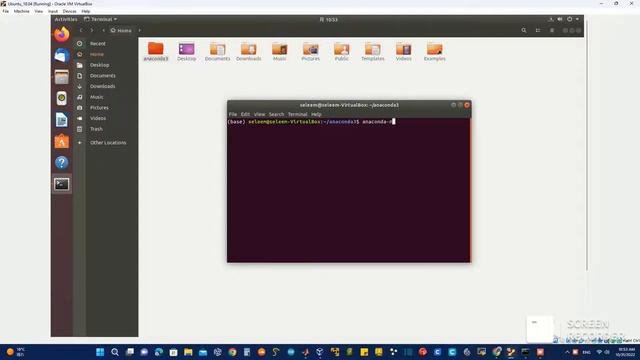Screen dimensions: 640x360
Task: Open the clock in the Ubuntu top bar
Action: [x=329, y=19]
